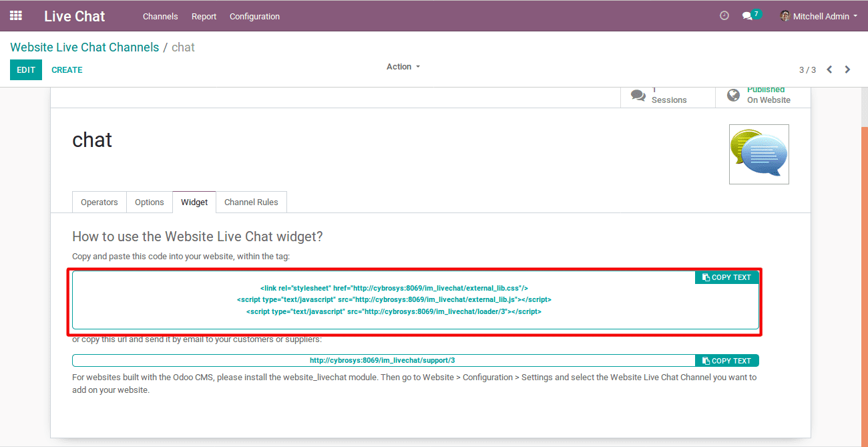Image resolution: width=868 pixels, height=447 pixels.
Task: Expand the Action dropdown
Action: click(403, 67)
